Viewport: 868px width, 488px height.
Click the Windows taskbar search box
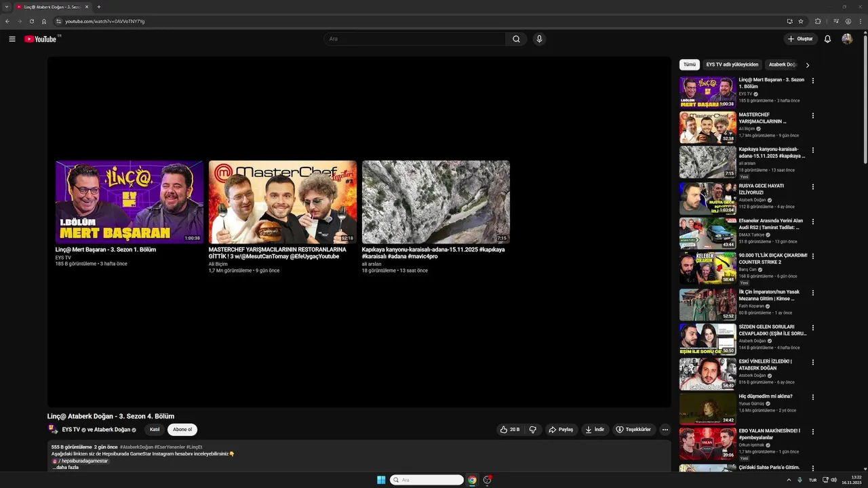coord(427,480)
